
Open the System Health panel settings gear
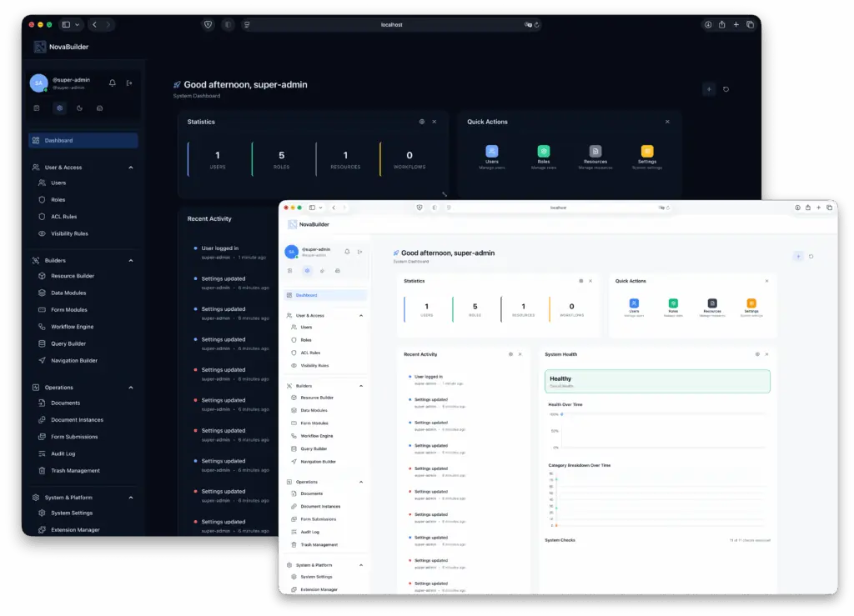757,353
